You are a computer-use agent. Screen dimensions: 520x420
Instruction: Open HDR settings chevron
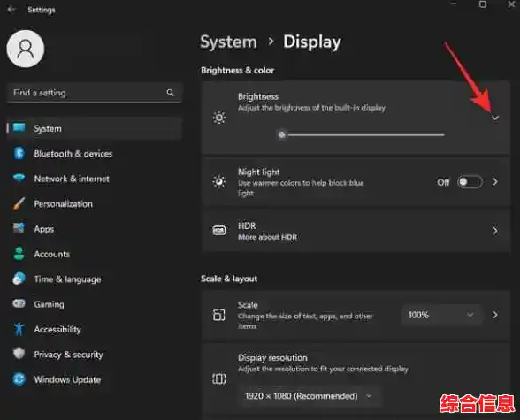point(495,231)
